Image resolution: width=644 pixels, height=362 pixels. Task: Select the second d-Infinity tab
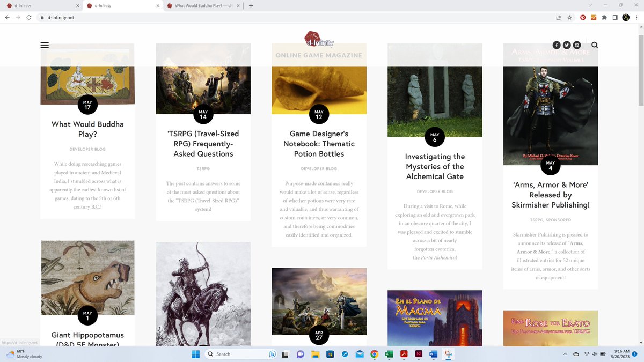(x=123, y=6)
